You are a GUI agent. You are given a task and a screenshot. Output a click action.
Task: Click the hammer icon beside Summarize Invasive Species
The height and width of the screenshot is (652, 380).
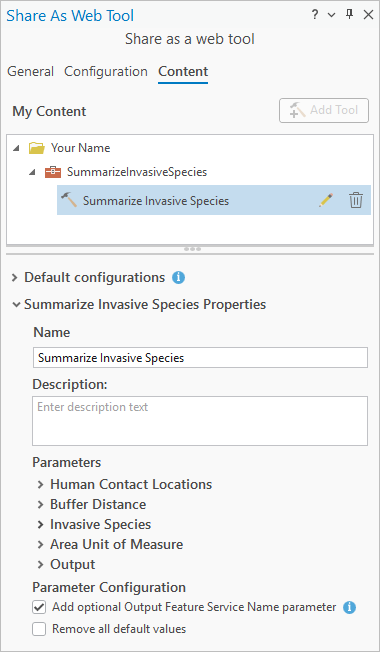[69, 200]
